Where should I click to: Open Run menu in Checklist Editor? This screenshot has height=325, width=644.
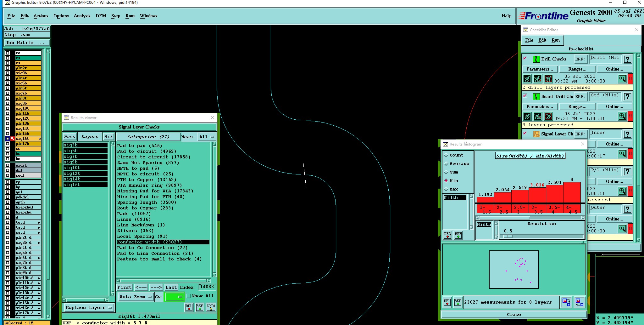coord(556,40)
